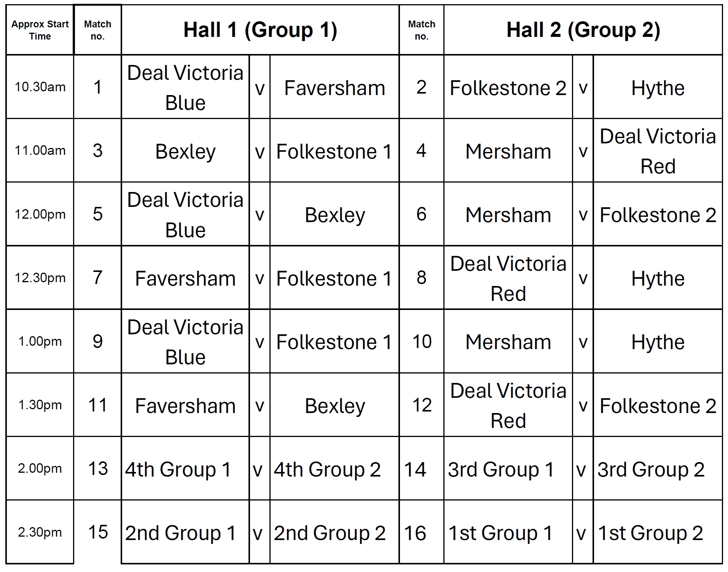Select Bexley in the 11.00am row
This screenshot has width=728, height=572.
pos(185,151)
